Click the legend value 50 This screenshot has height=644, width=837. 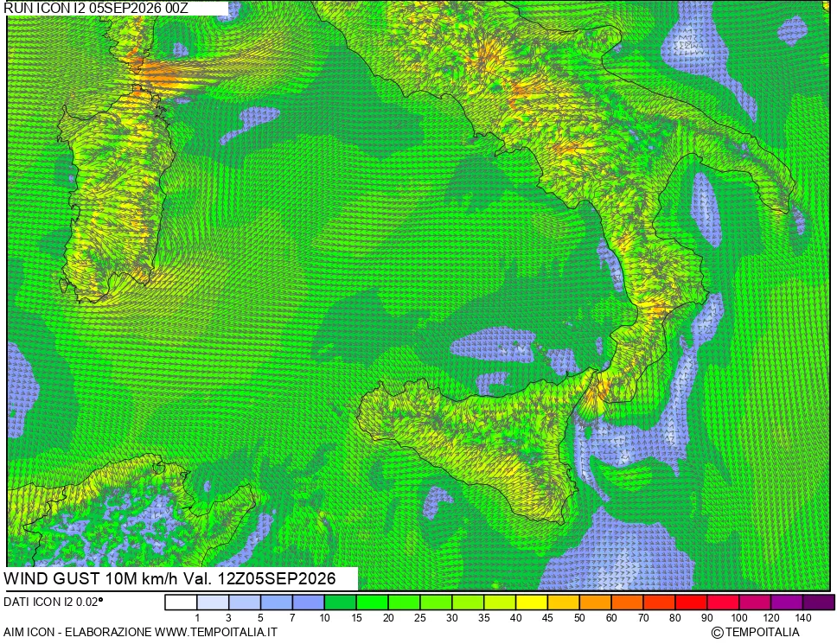pyautogui.click(x=579, y=618)
